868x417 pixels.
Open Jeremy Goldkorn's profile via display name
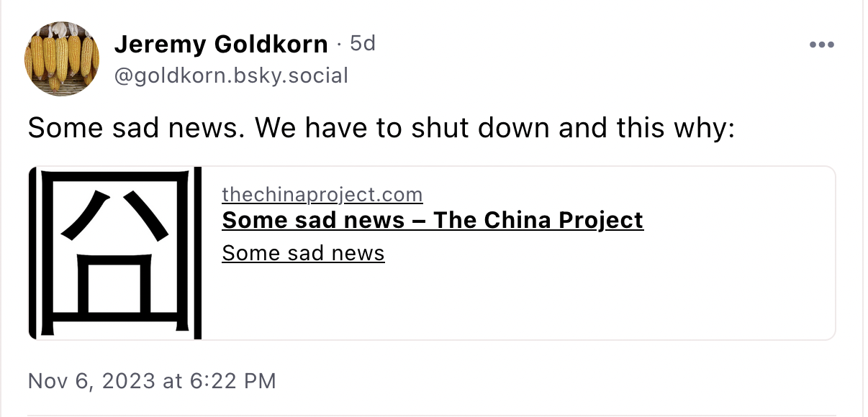220,45
